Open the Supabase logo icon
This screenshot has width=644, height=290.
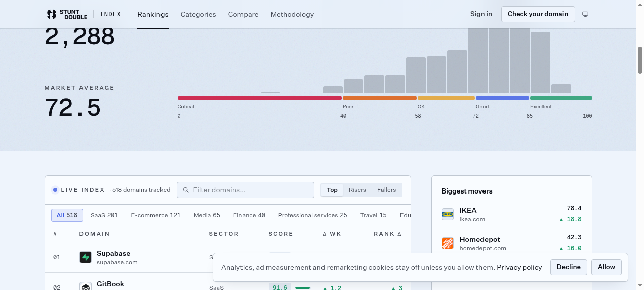pyautogui.click(x=86, y=257)
